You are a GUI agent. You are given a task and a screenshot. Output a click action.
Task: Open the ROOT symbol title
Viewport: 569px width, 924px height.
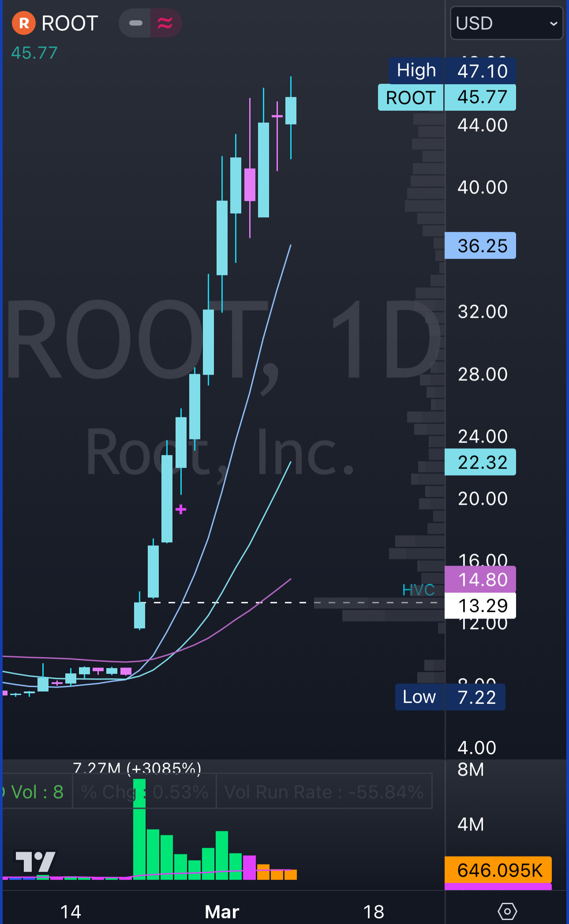click(70, 23)
